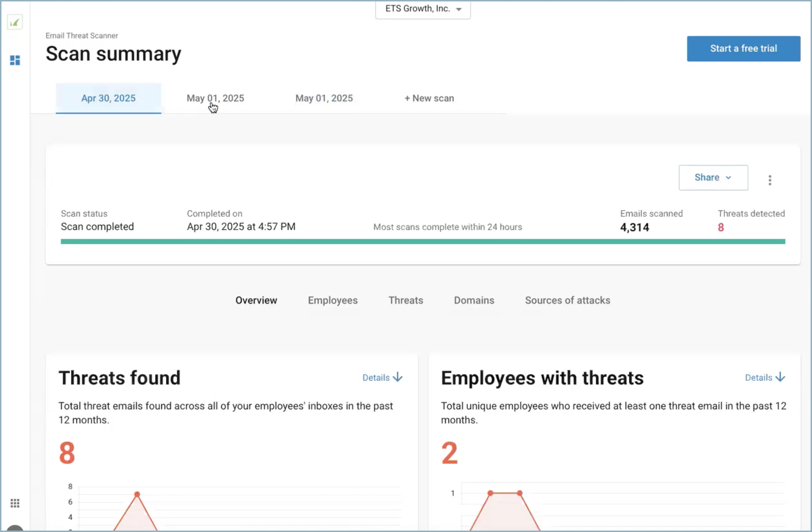
Task: Click the Start a free trial button
Action: (744, 49)
